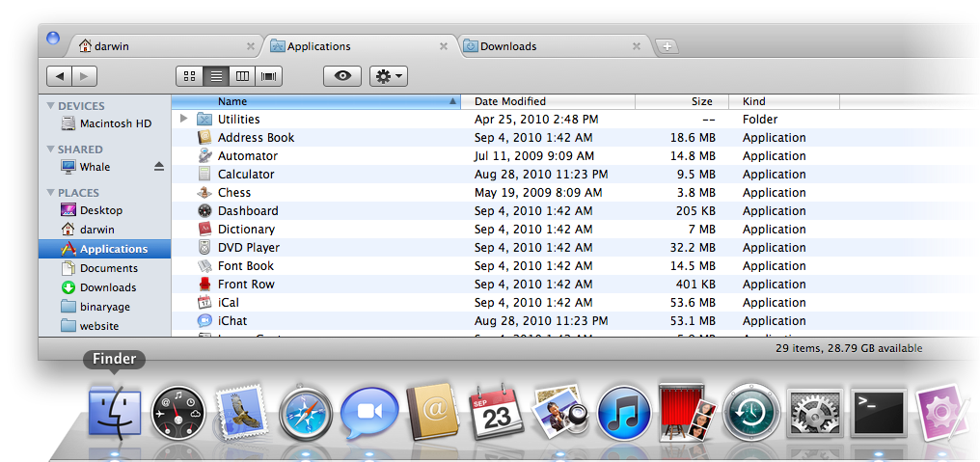Select Whale in the sidebar
Image resolution: width=980 pixels, height=462 pixels.
pyautogui.click(x=105, y=167)
